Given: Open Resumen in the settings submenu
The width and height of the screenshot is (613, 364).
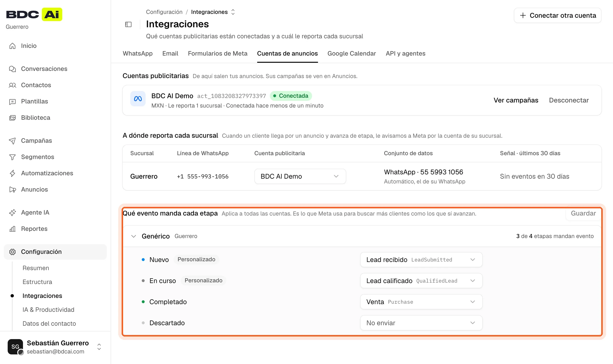Looking at the screenshot, I should (36, 268).
